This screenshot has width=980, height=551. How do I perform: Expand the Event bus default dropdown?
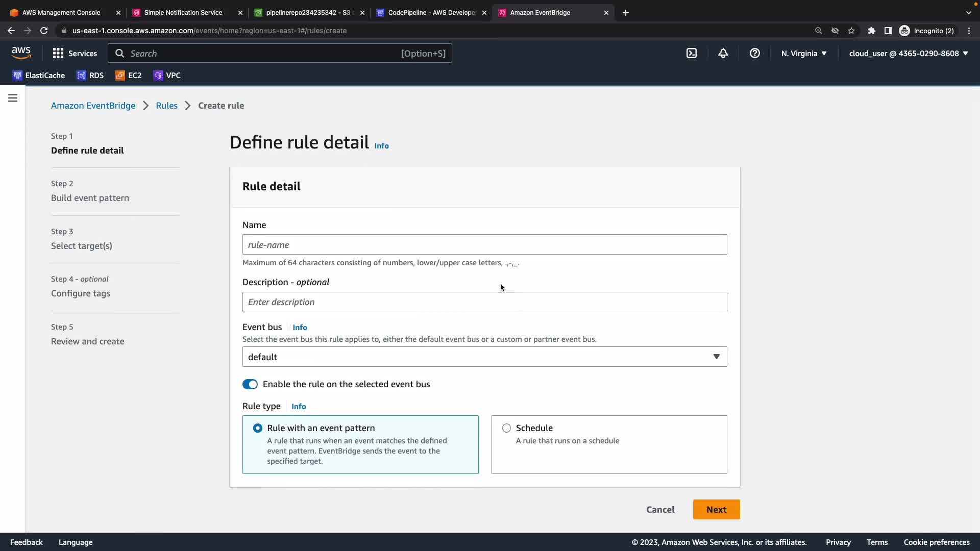click(484, 357)
